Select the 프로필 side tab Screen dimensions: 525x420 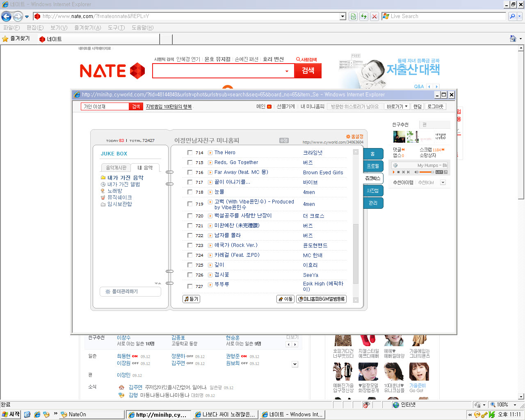click(373, 166)
